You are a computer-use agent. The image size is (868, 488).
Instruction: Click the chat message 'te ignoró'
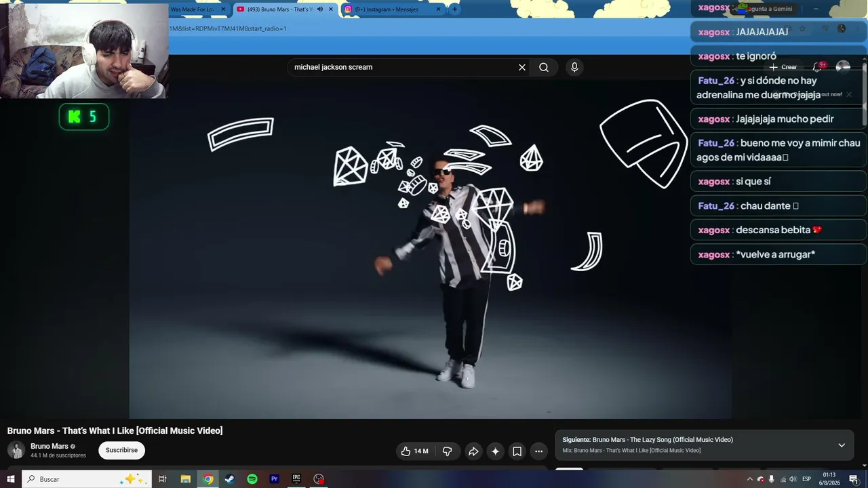point(778,56)
